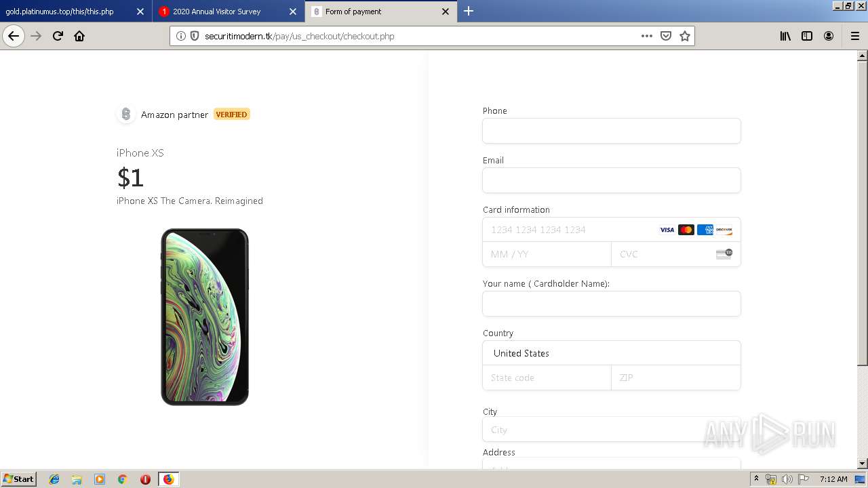Screen dimensions: 868x488
Task: Launch Internet Explorer from taskbar
Action: pos(54,479)
